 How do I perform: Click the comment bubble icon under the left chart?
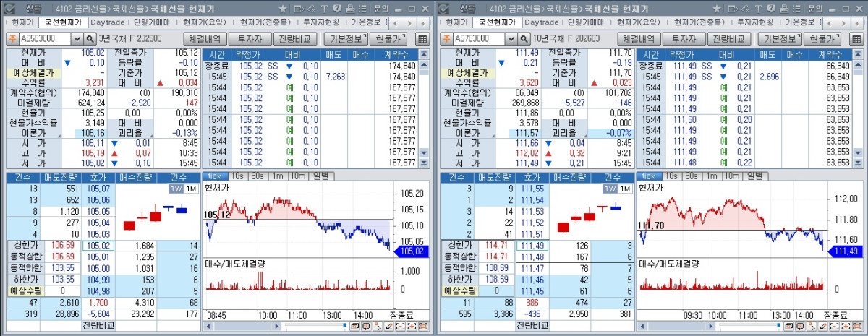[366, 326]
